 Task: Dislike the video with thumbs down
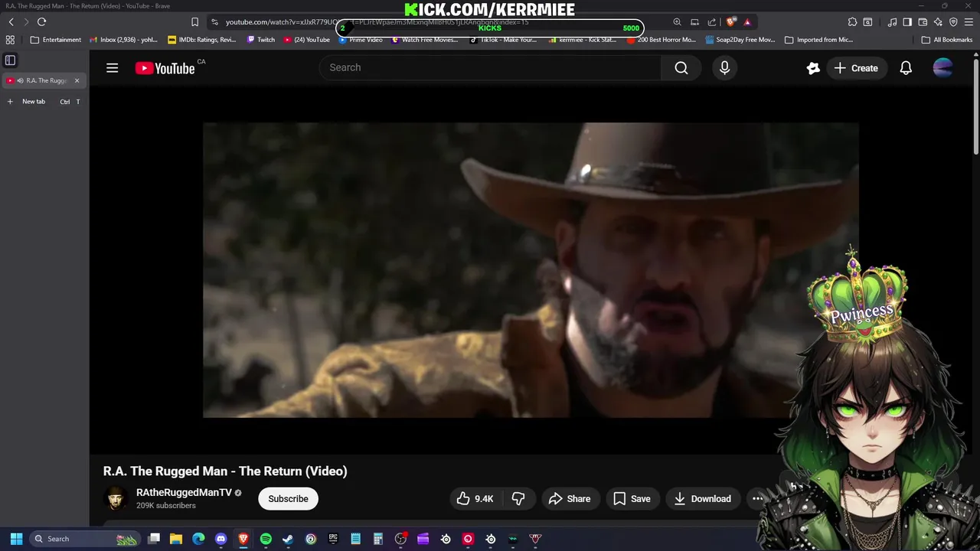[x=518, y=499]
